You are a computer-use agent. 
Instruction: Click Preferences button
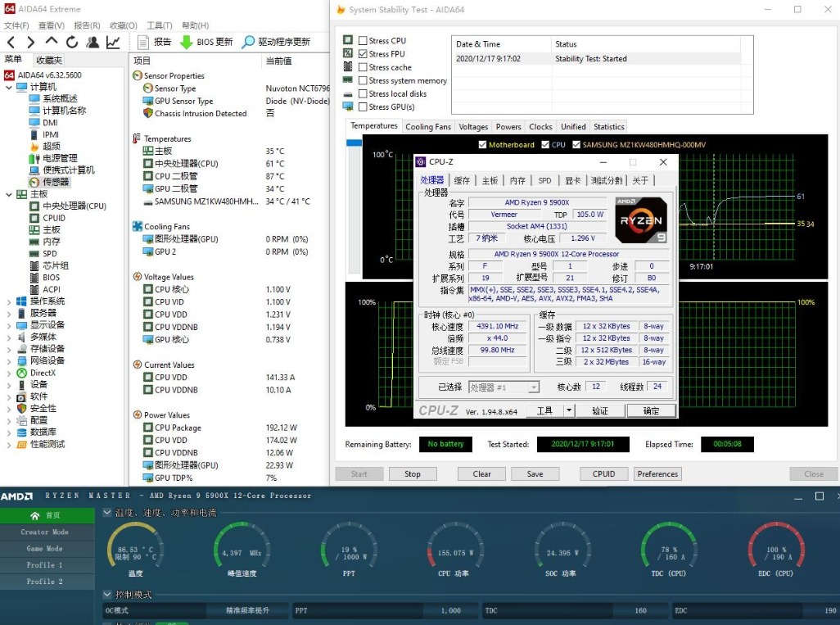[657, 473]
